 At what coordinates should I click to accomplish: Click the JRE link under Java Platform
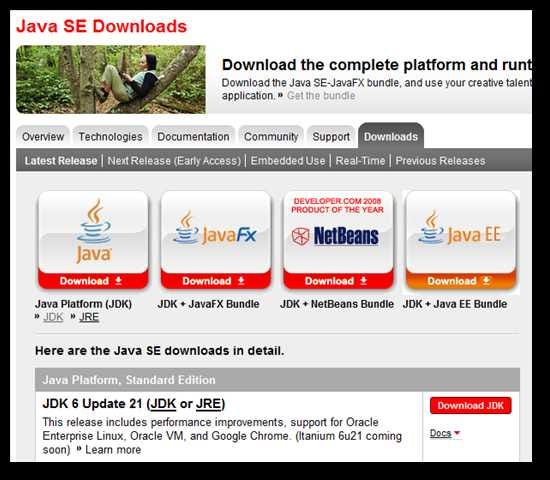(x=89, y=317)
